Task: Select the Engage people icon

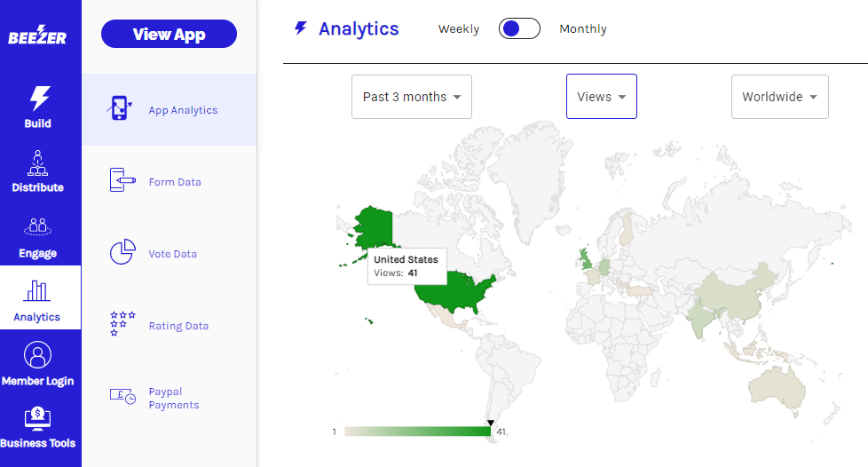Action: pos(37,227)
